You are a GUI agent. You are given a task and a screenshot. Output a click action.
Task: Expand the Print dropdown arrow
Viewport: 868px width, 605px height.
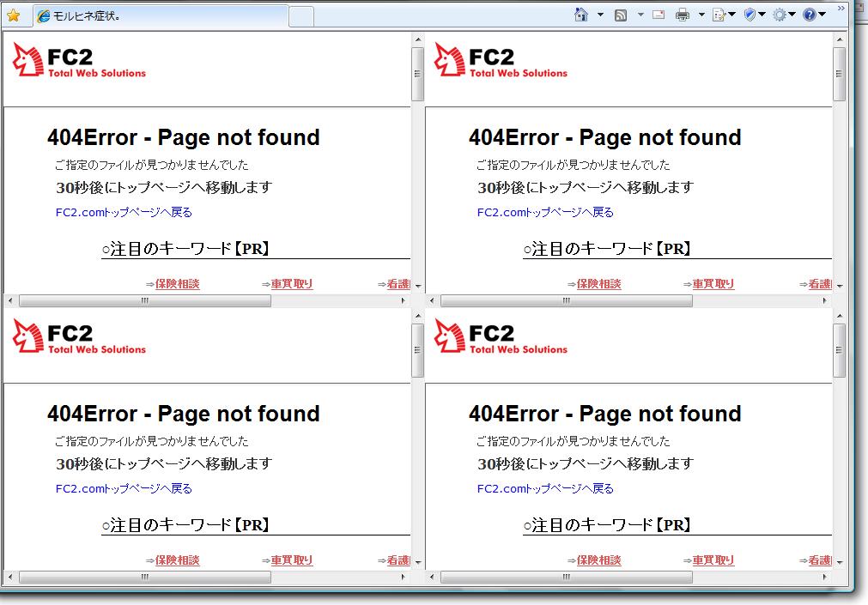[701, 15]
